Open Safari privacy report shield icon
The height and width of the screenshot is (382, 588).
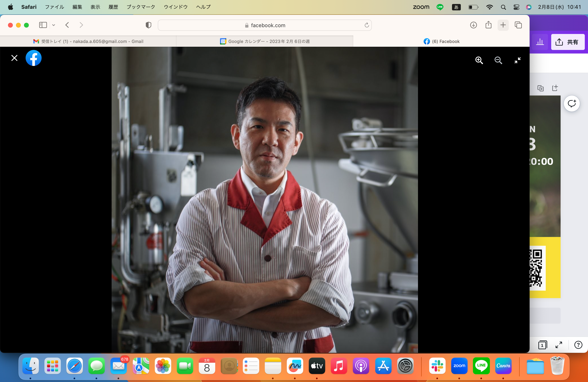pyautogui.click(x=148, y=25)
